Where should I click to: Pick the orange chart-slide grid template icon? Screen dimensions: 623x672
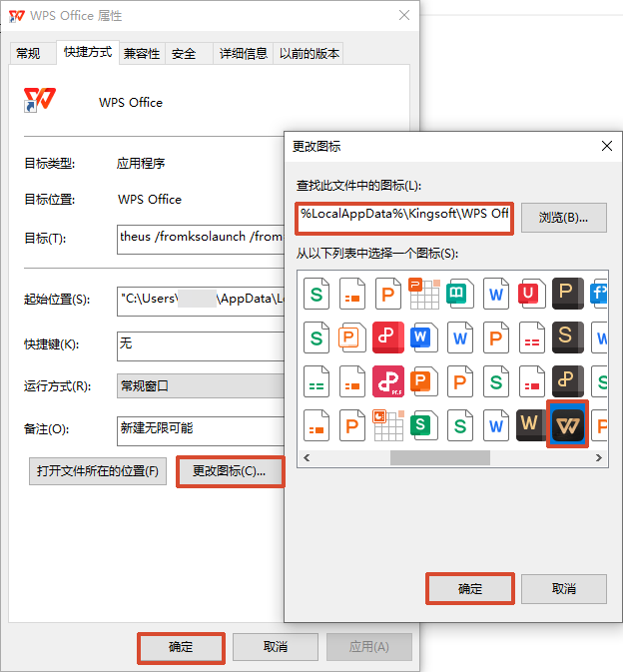point(387,425)
